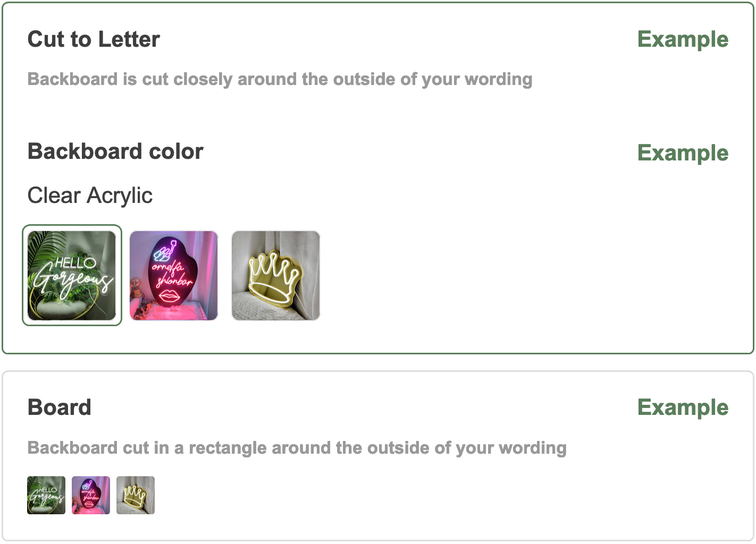
Task: Choose the pink neon black backboard swatch
Action: pyautogui.click(x=174, y=275)
